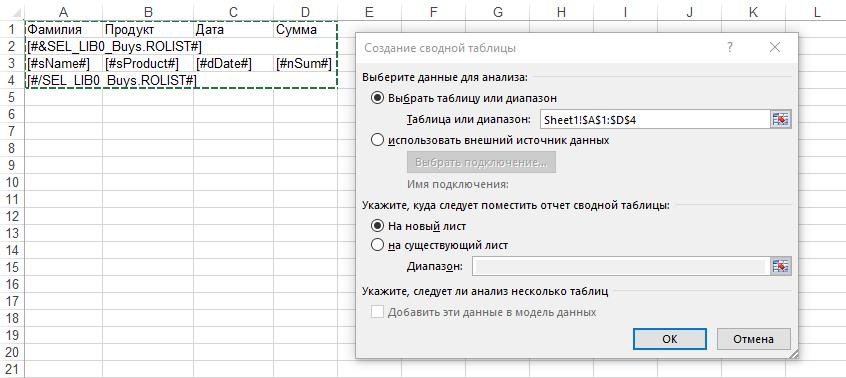Screen dimensions: 846x378
Task: Select column B header
Action: tap(148, 11)
